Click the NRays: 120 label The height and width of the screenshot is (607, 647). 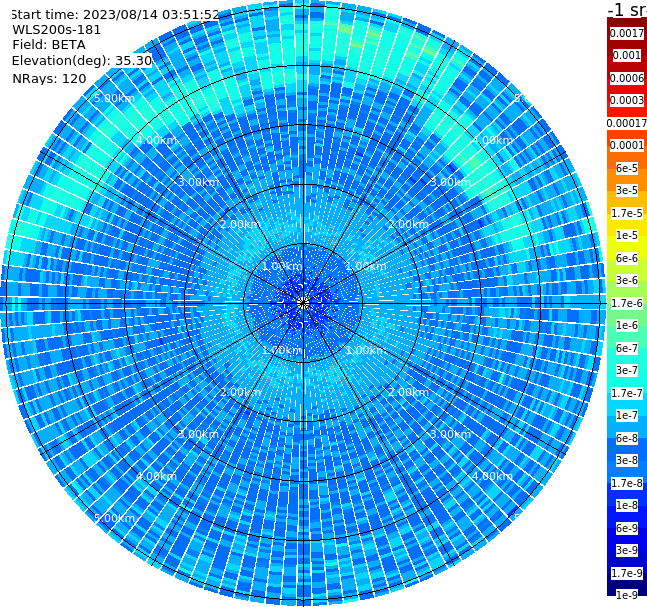point(49,78)
